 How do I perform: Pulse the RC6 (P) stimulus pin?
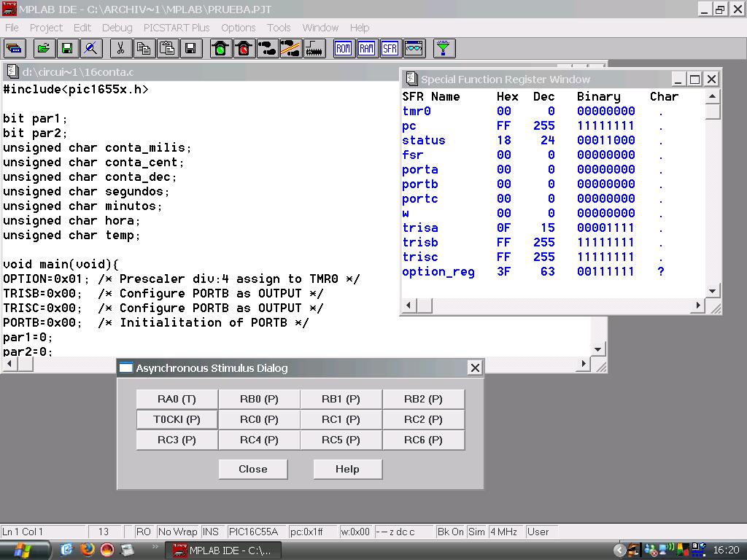[424, 440]
